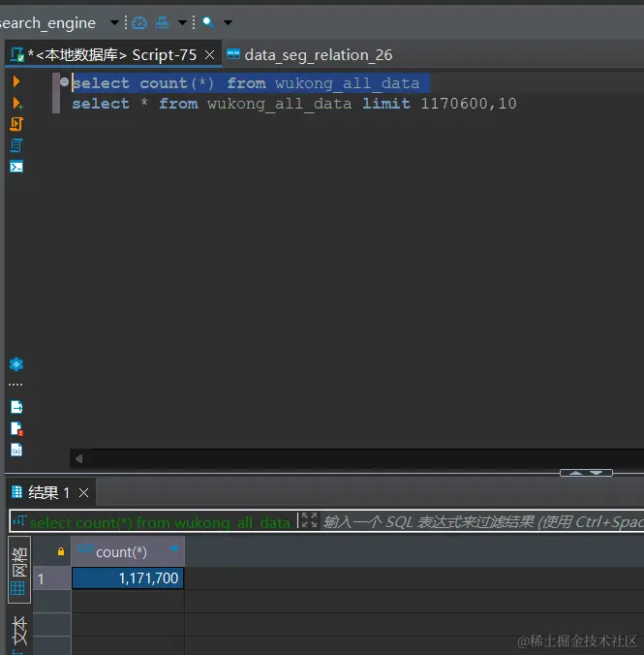This screenshot has width=644, height=655.
Task: Execute the SQL script icon
Action: [16, 124]
